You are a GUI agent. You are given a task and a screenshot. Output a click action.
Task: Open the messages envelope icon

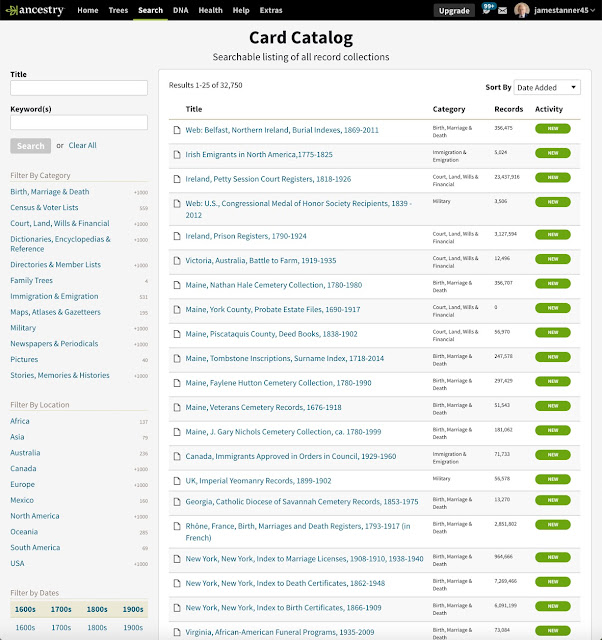[503, 11]
